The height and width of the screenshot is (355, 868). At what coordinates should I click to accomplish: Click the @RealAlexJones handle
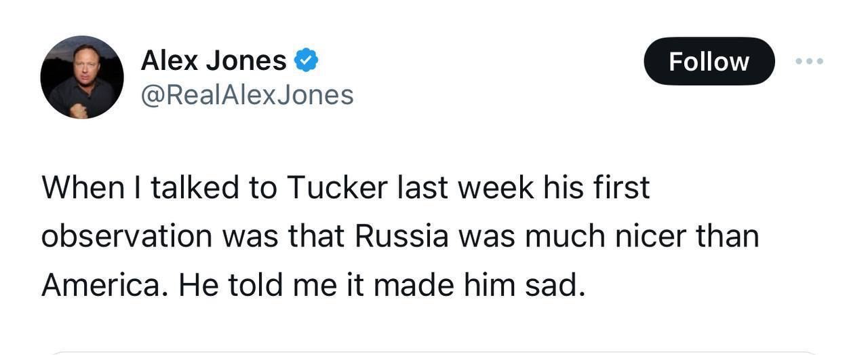tap(247, 95)
